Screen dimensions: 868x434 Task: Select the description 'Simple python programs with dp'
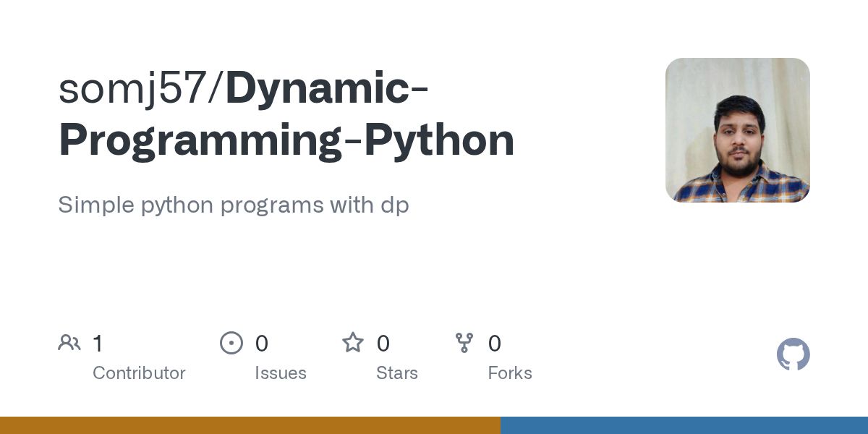tap(234, 205)
